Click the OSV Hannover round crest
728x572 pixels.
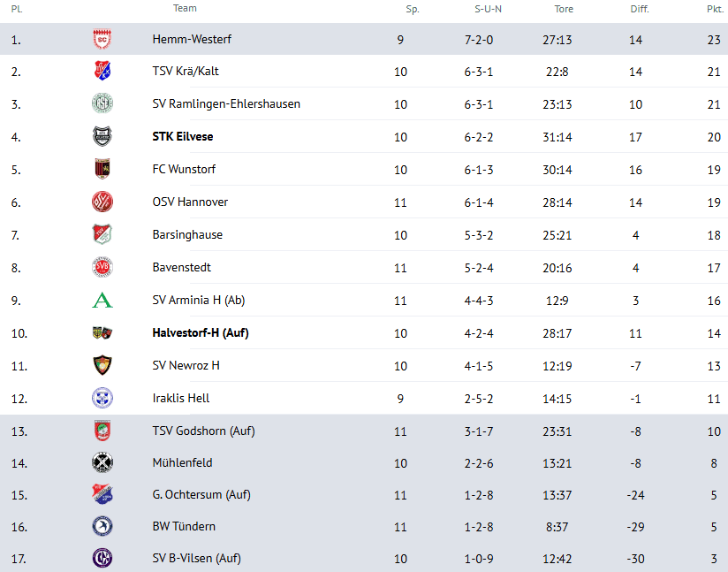102,202
